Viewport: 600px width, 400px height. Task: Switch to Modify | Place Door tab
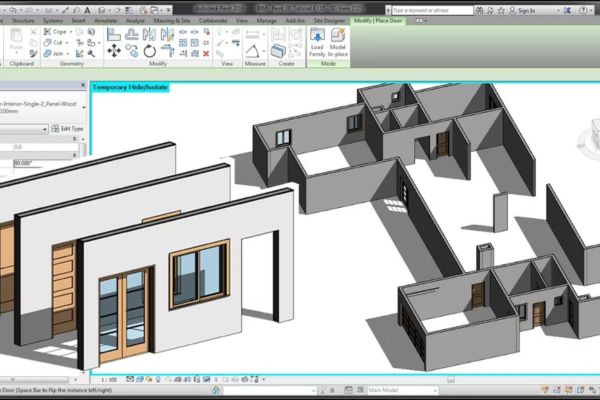(x=378, y=21)
